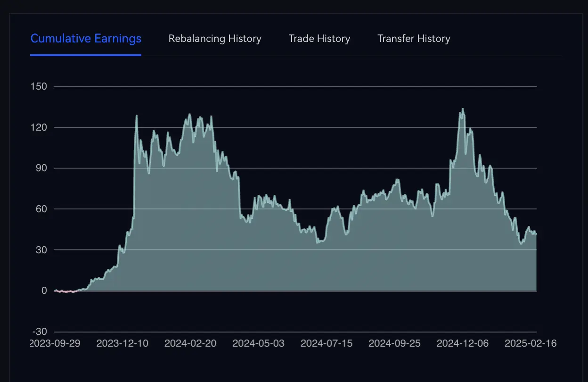
Task: Click the 2025-02-16 date label
Action: pyautogui.click(x=531, y=343)
